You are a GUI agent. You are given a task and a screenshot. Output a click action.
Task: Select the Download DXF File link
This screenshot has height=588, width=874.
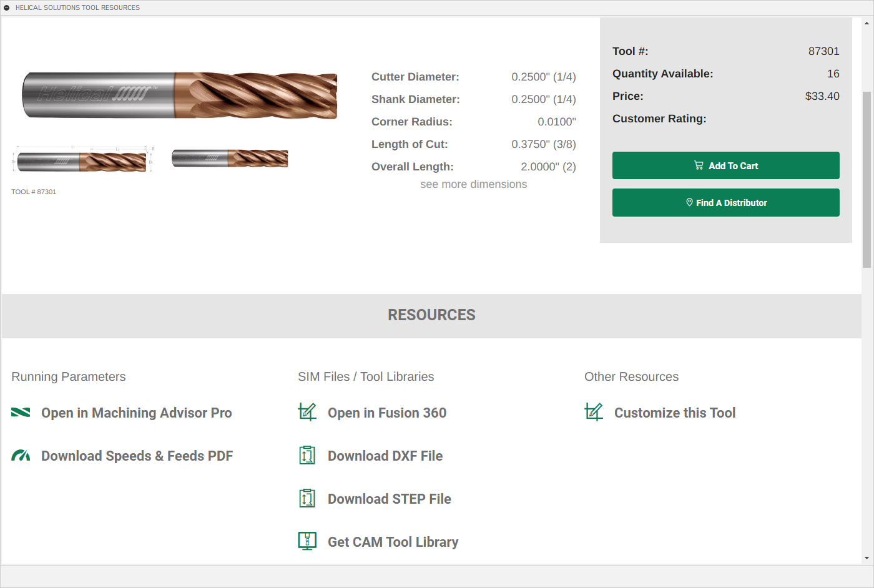385,456
